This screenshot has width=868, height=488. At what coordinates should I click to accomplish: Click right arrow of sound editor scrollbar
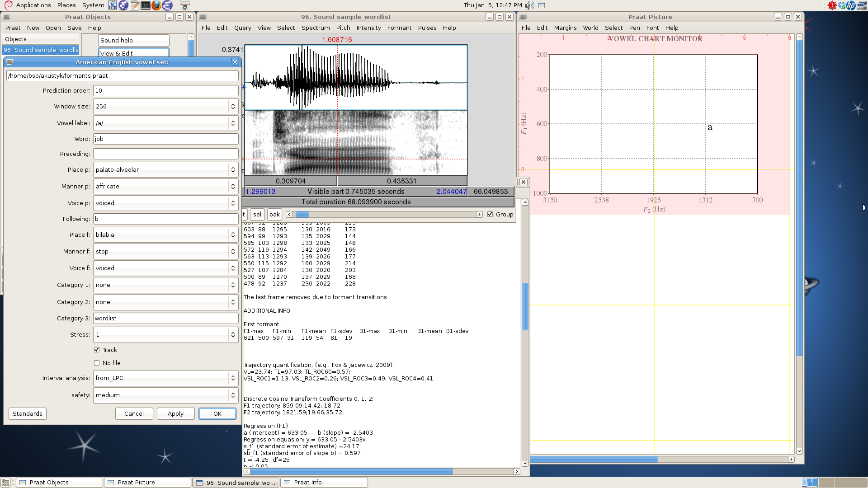coord(479,215)
